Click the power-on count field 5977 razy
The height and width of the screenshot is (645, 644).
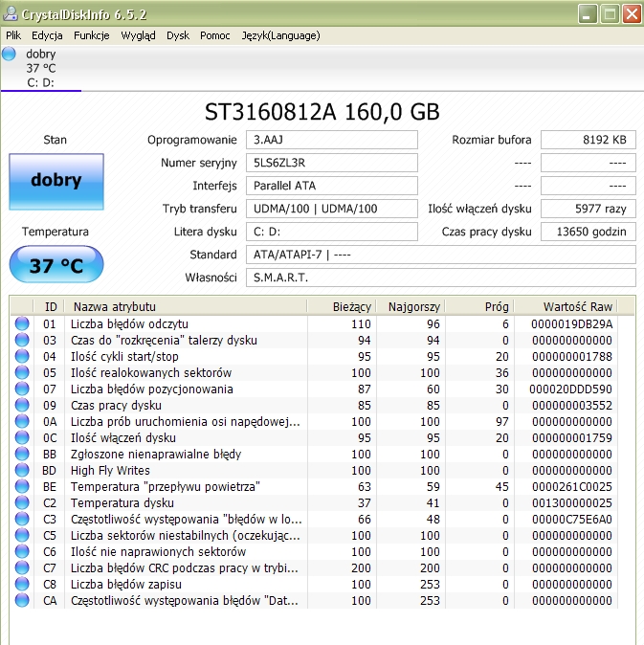click(588, 209)
